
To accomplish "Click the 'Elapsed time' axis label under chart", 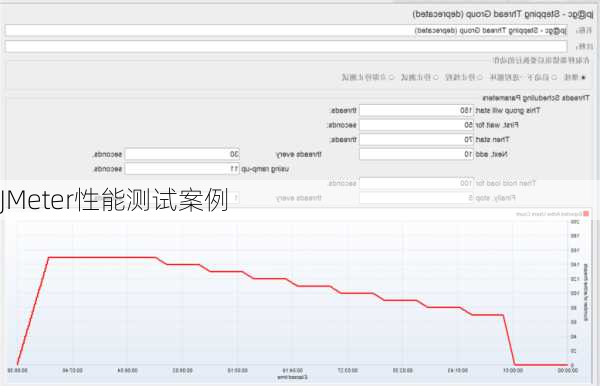I will click(292, 377).
